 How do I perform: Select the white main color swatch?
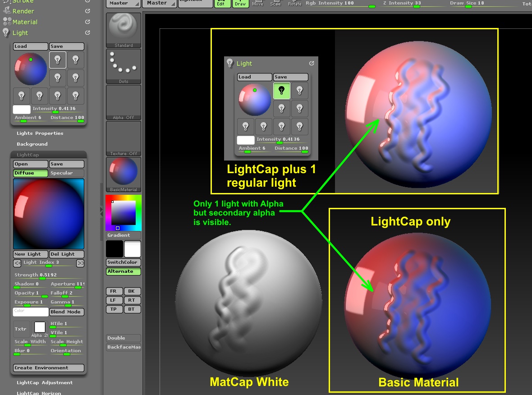coord(132,249)
